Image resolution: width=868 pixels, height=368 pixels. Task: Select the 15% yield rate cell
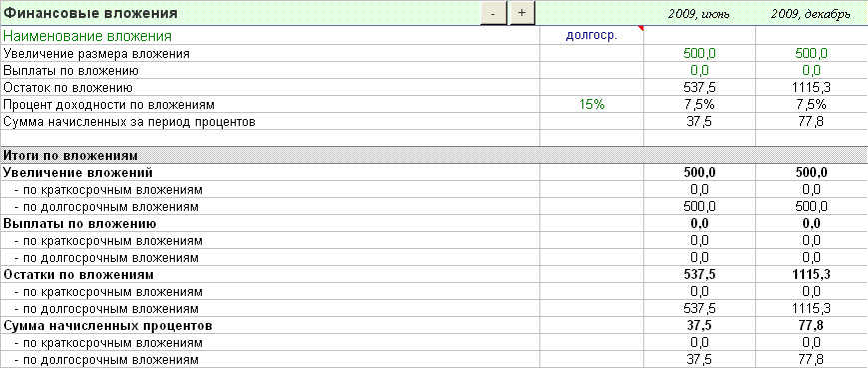591,105
